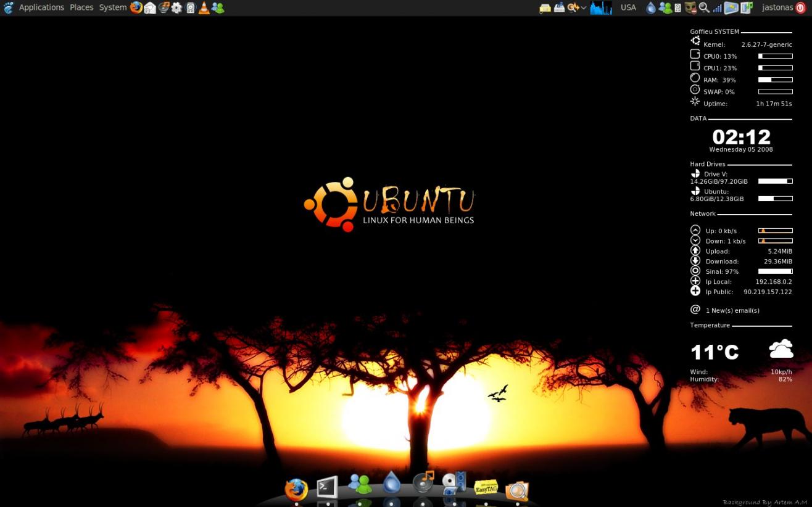Click the '1 New(s) email(s)' notification text
The height and width of the screenshot is (507, 812).
(x=732, y=310)
